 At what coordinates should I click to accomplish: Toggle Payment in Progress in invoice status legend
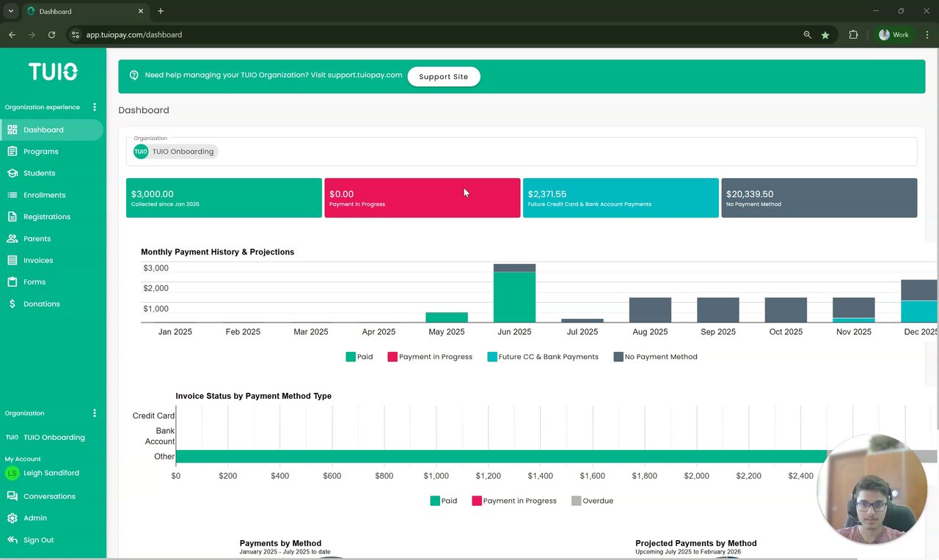click(514, 501)
